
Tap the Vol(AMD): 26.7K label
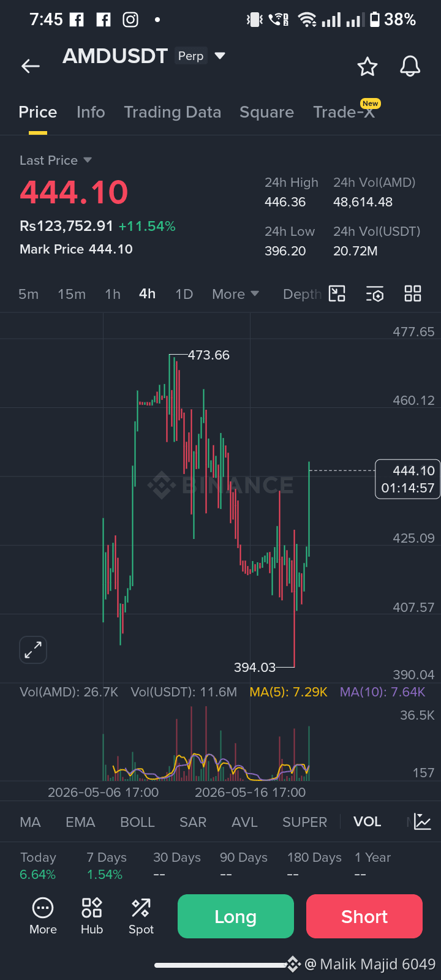69,692
